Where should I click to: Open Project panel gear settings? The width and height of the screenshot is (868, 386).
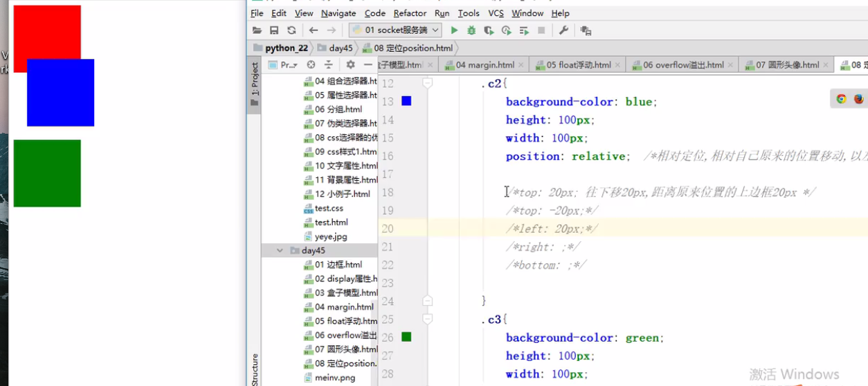(350, 64)
